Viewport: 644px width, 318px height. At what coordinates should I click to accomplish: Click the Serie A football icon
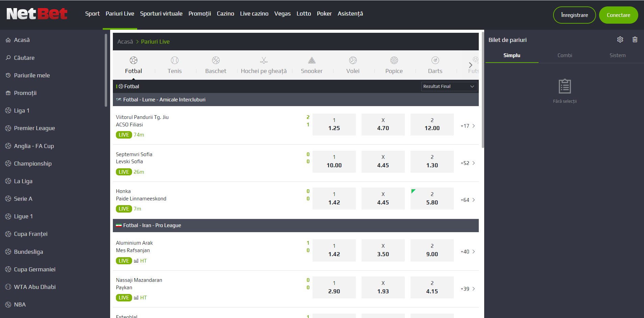[8, 199]
